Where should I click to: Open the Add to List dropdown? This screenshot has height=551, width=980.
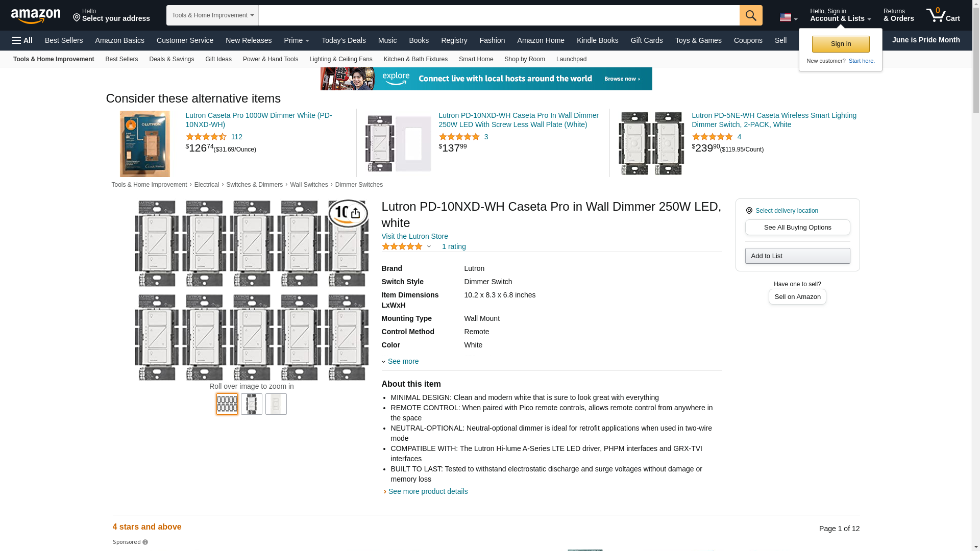797,256
